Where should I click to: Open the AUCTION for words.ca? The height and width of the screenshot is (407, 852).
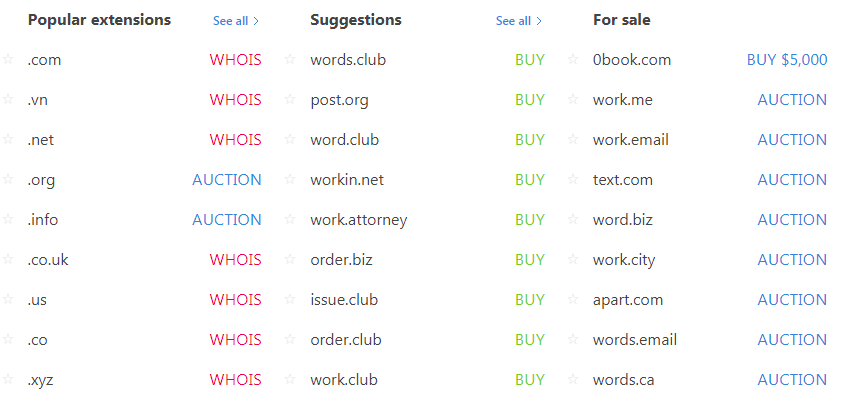tap(792, 380)
